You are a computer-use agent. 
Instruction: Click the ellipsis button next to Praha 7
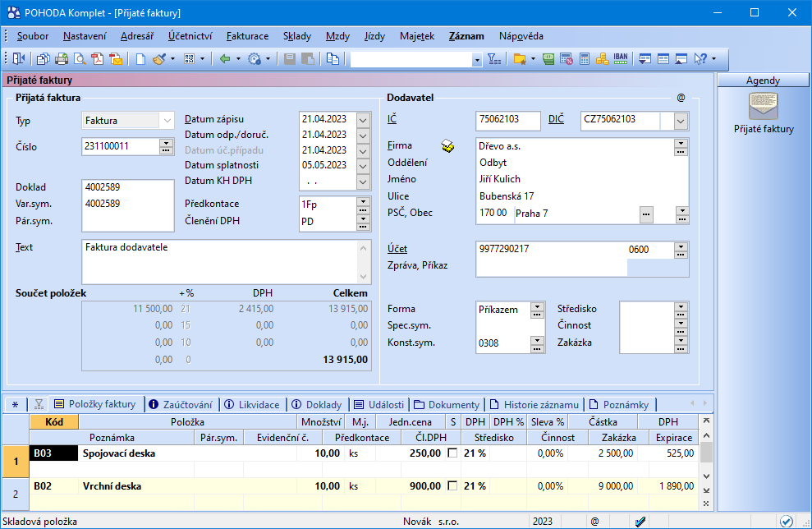646,214
